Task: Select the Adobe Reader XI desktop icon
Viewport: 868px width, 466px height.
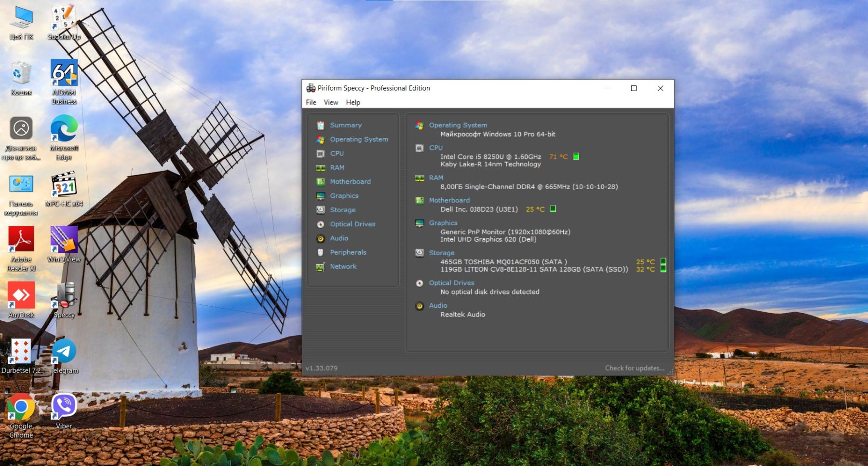Action: click(x=21, y=249)
